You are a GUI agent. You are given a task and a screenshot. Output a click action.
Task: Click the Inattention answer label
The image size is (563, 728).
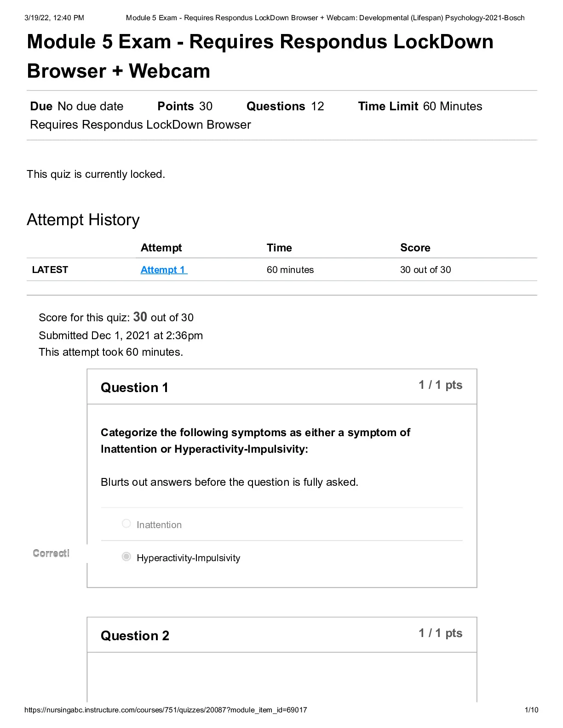click(159, 525)
